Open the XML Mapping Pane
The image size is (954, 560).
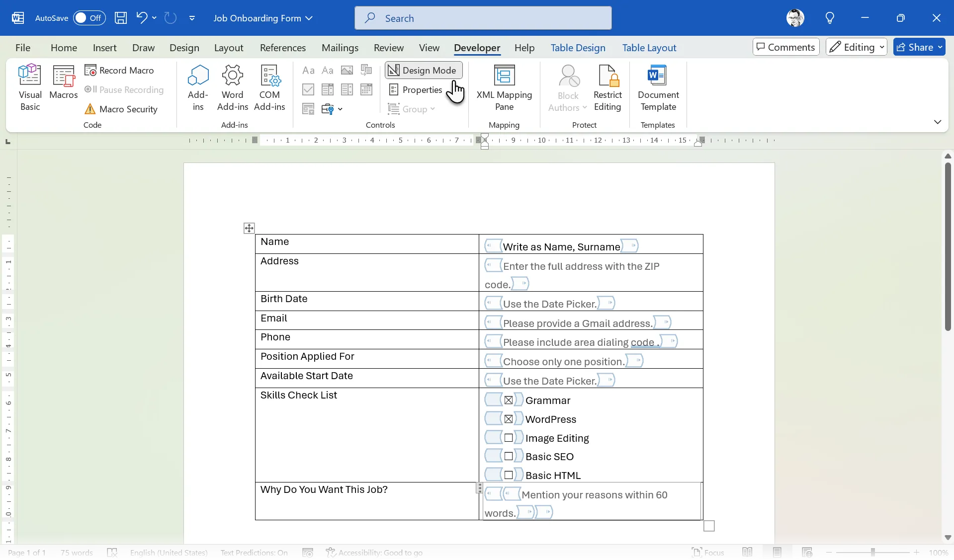tap(504, 88)
